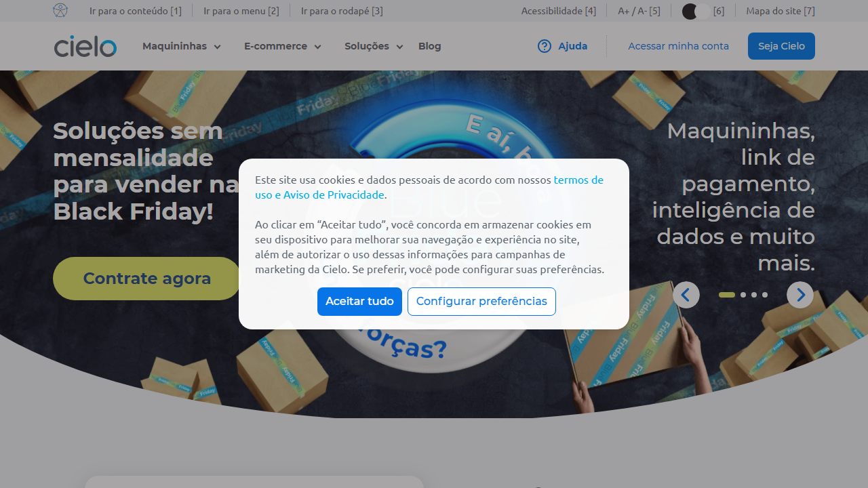Go to previous carousel slide arrow

pos(686,295)
